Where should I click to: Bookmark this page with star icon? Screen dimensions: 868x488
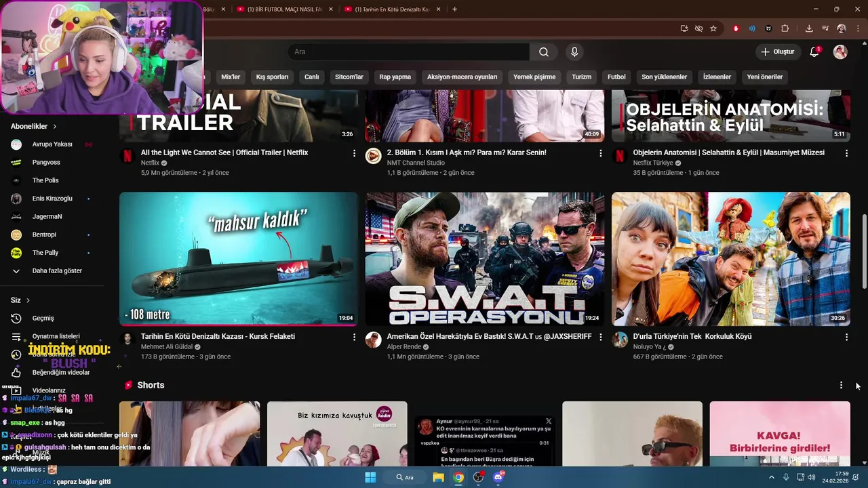coord(713,28)
